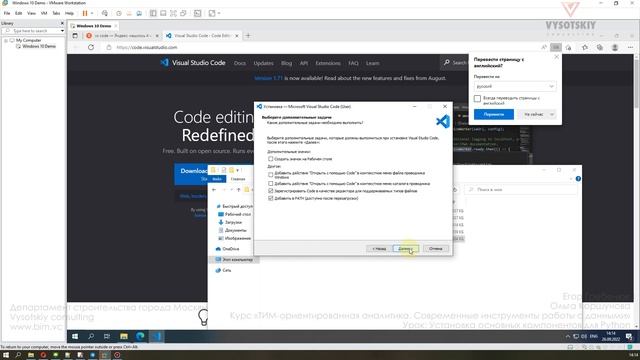Open the VMware Tabs menu
This screenshot has height=360, width=640.
pos(56,13)
